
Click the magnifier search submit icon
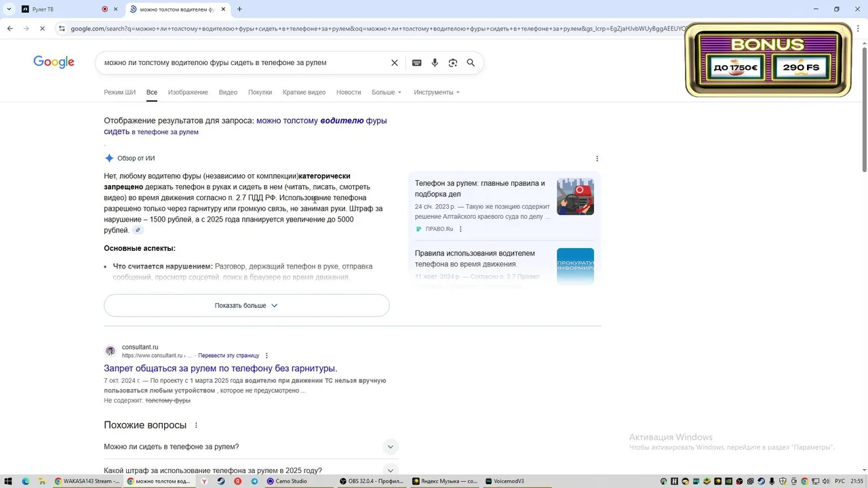pos(471,62)
